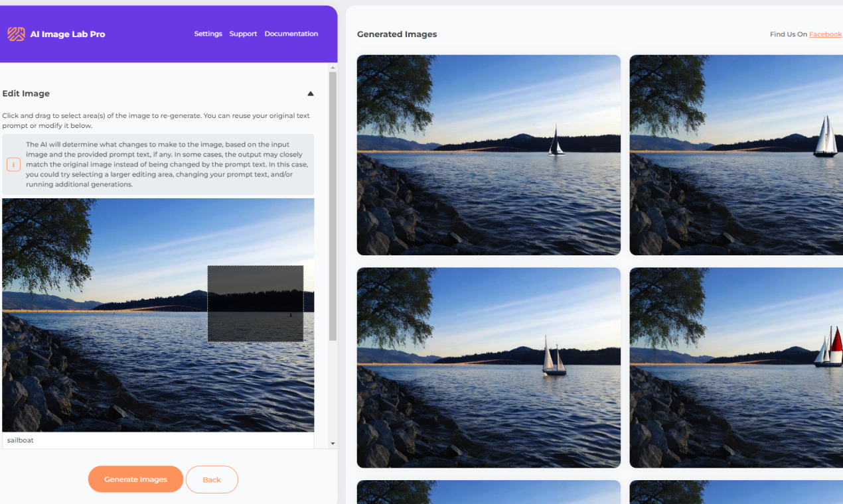The width and height of the screenshot is (843, 504).
Task: Click the AI Image Lab Pro title text
Action: [x=68, y=34]
